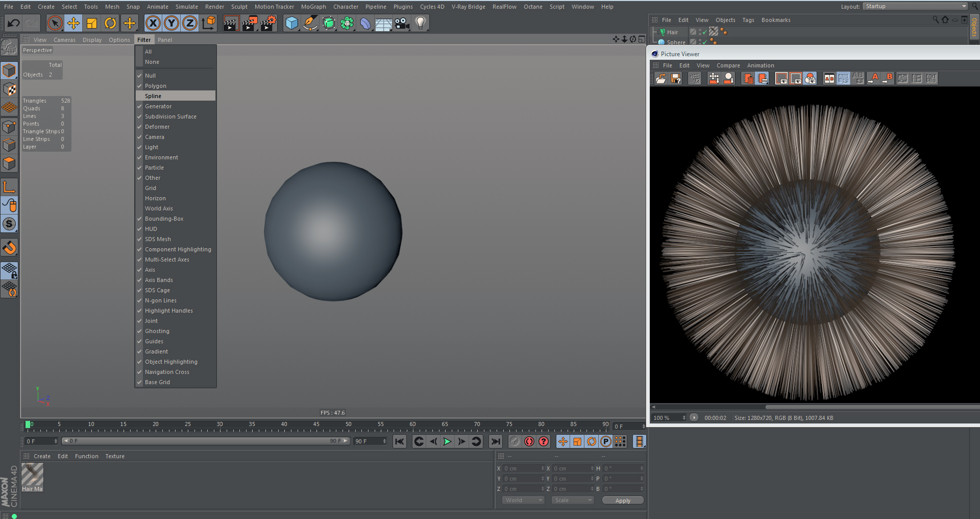Add a Light object
The height and width of the screenshot is (519, 980).
coord(420,23)
